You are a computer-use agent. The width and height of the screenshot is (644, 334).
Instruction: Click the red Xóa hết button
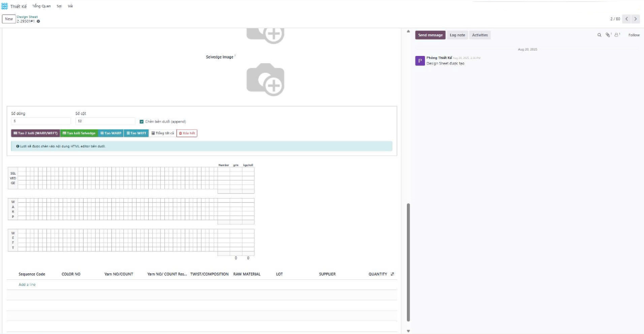(x=187, y=133)
